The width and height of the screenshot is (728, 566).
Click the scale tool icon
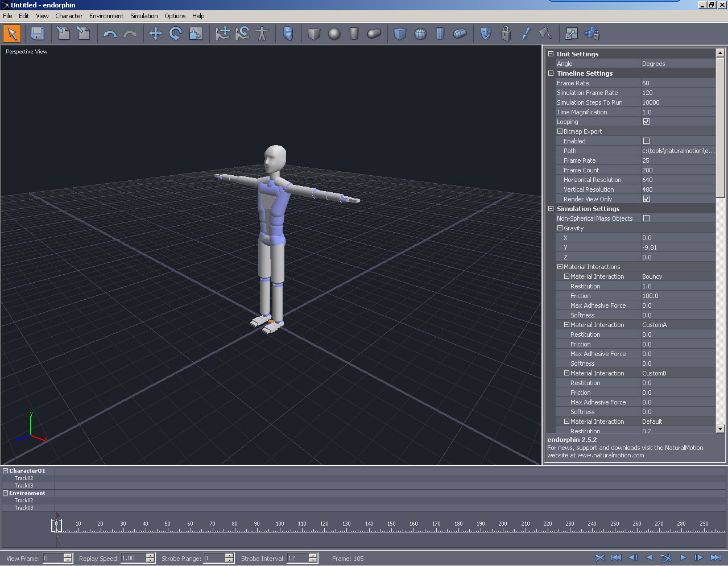(x=196, y=34)
